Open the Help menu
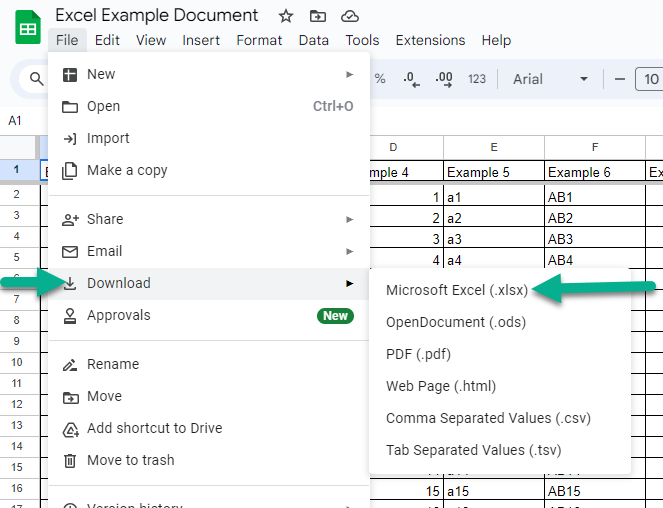663x508 pixels. (x=496, y=40)
